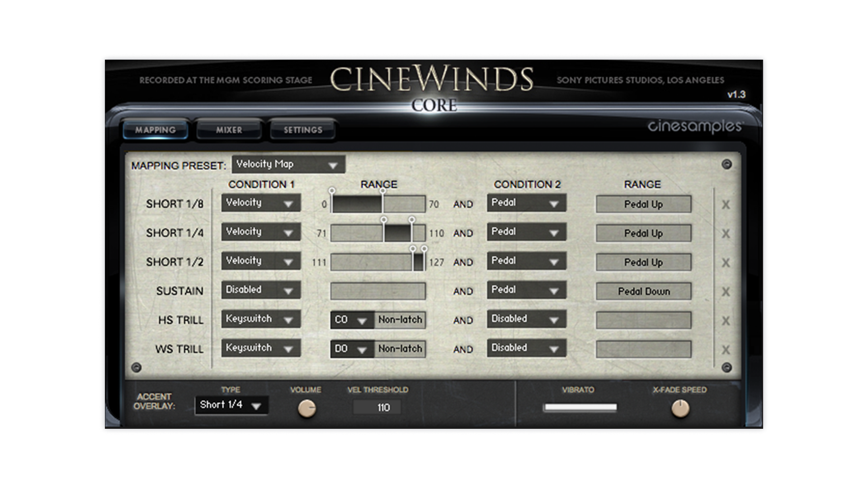The height and width of the screenshot is (488, 868).
Task: Click the Vibrato slider bar
Action: 580,408
